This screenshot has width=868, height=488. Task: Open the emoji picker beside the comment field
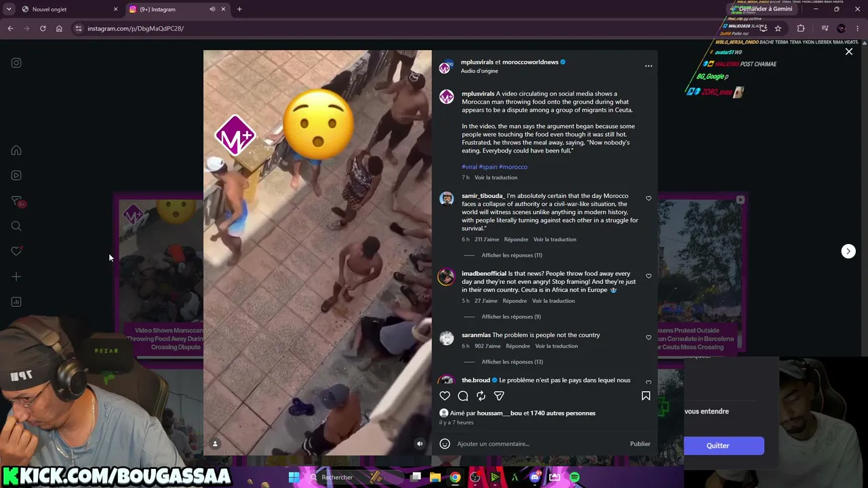click(x=445, y=444)
